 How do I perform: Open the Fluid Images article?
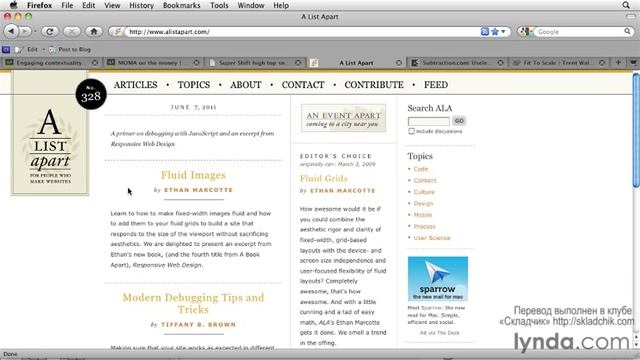(193, 175)
